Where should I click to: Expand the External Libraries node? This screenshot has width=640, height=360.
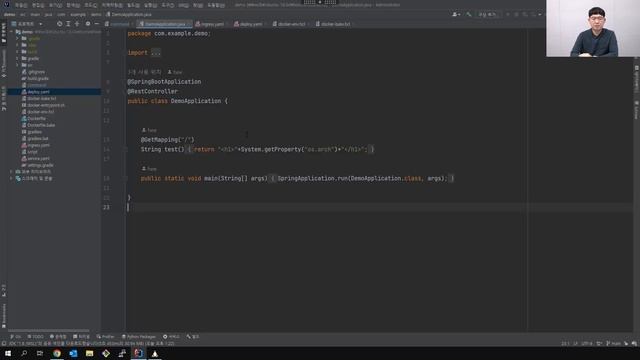(x=11, y=172)
